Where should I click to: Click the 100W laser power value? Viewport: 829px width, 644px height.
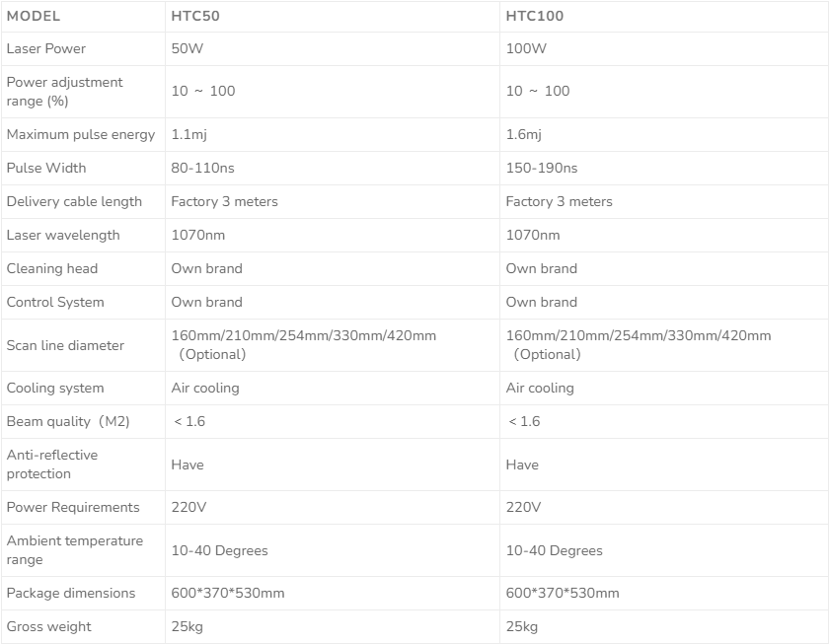526,48
